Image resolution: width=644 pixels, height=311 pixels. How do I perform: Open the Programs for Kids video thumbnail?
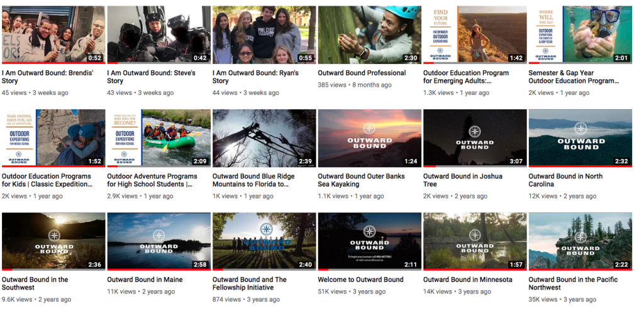click(x=53, y=138)
